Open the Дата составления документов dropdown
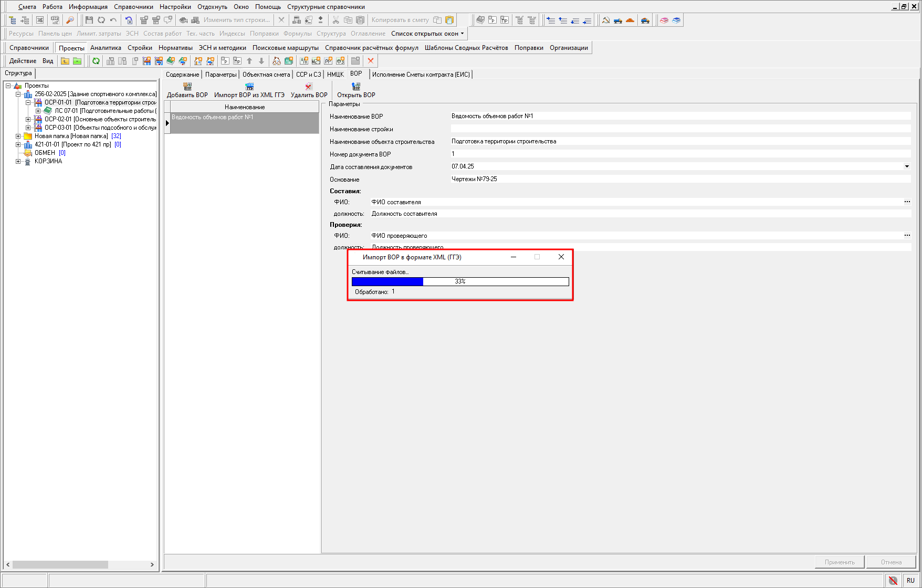Image resolution: width=922 pixels, height=588 pixels. click(907, 166)
